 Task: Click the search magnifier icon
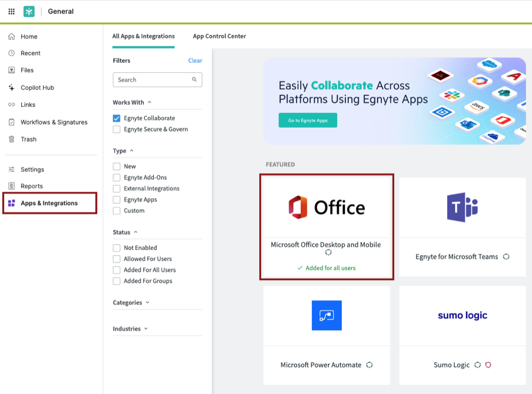(194, 79)
